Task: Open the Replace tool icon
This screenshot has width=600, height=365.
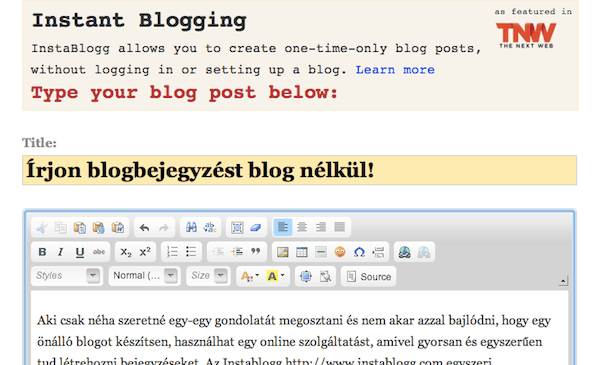Action: tap(210, 228)
